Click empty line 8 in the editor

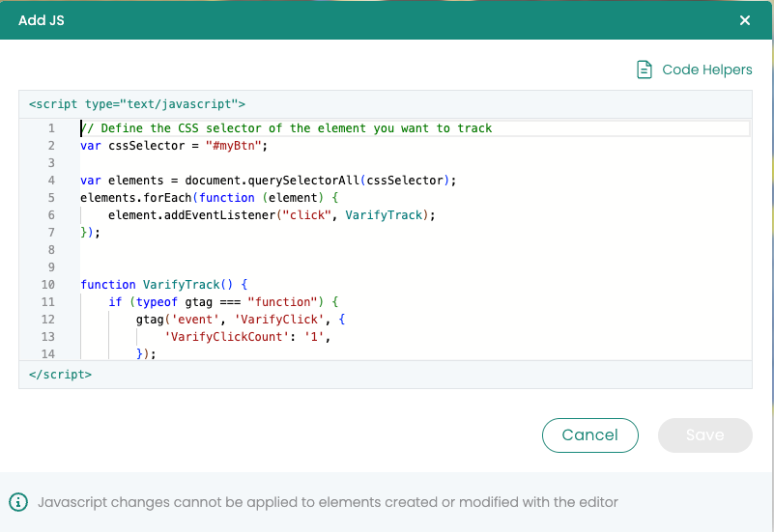pos(415,249)
